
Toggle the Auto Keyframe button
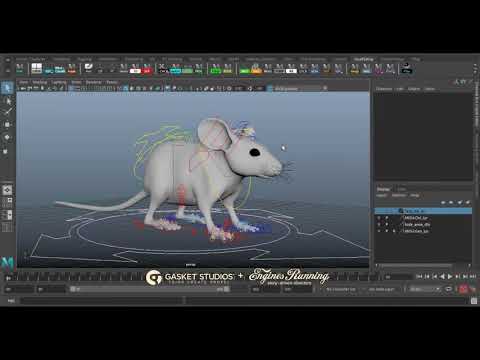[463, 289]
